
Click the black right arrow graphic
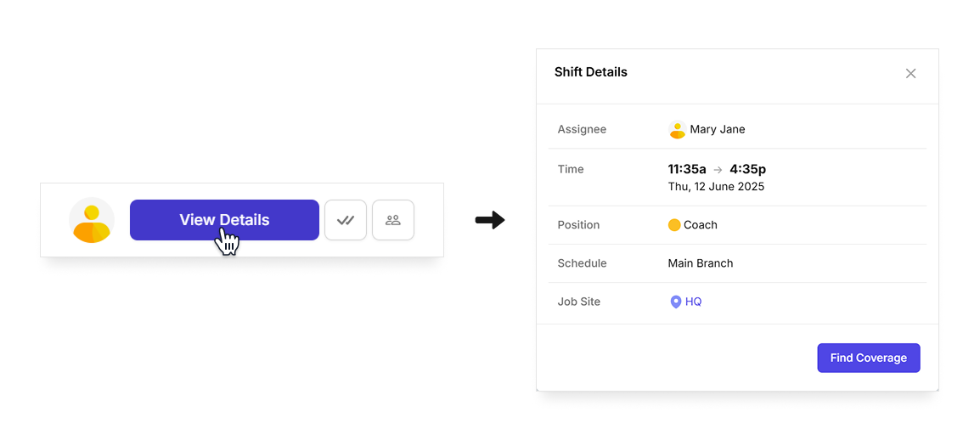490,221
